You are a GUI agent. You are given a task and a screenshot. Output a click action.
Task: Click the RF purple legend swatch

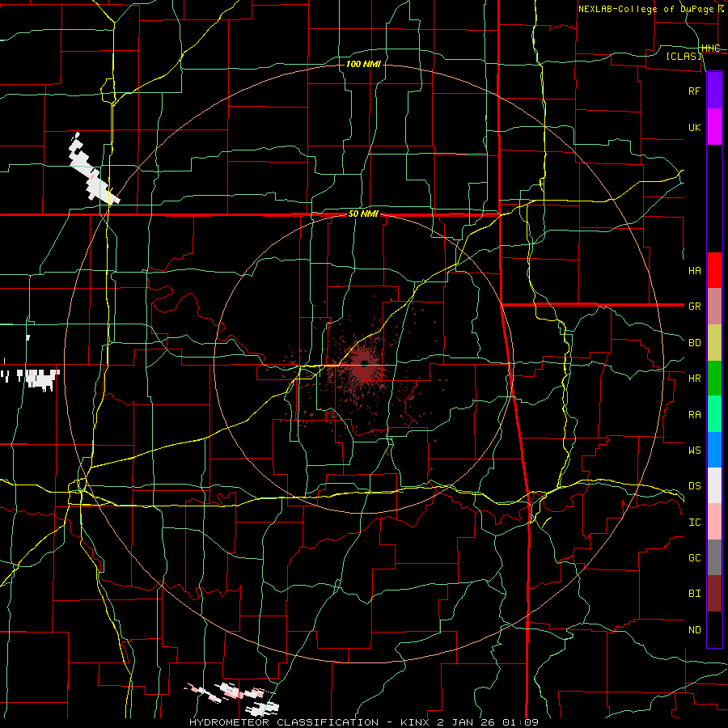coord(714,91)
